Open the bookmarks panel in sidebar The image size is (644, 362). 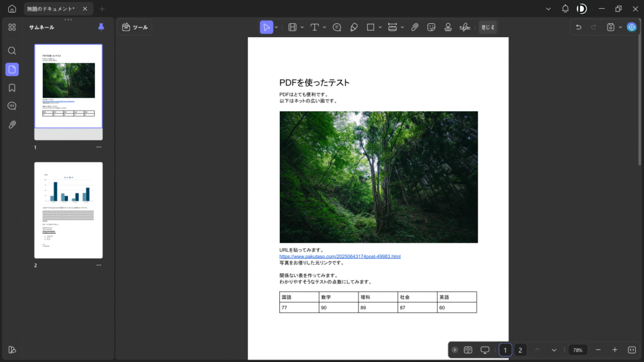click(x=12, y=87)
